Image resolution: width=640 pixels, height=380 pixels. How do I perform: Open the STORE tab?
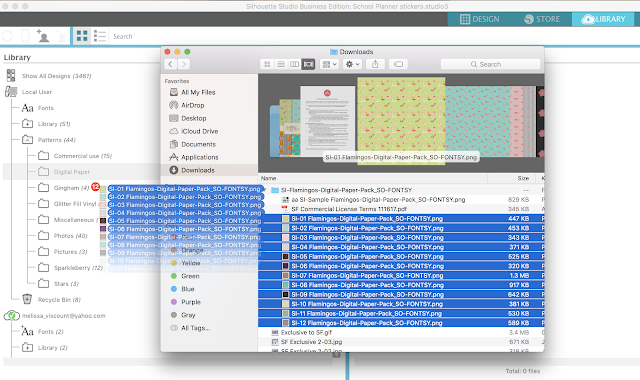pyautogui.click(x=541, y=19)
